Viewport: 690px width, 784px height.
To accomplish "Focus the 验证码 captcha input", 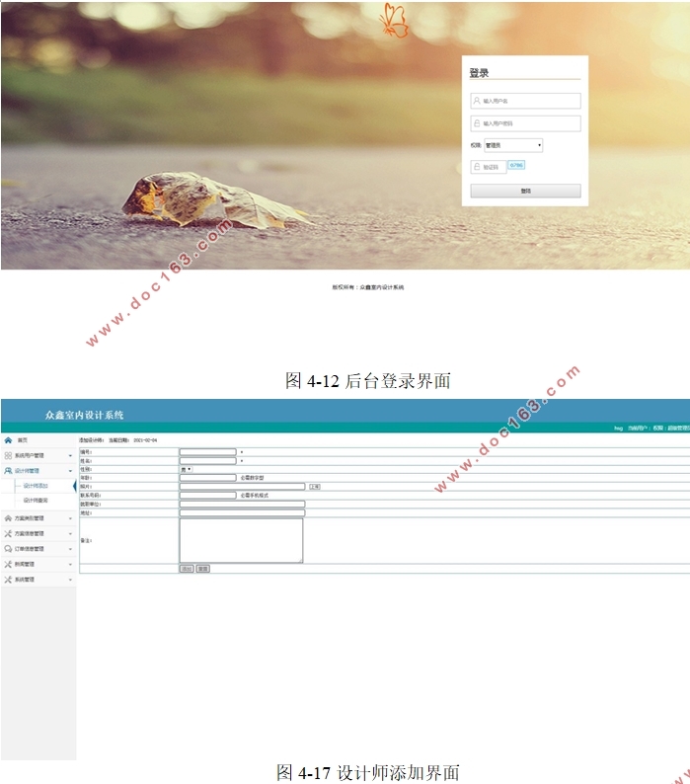I will coord(489,167).
